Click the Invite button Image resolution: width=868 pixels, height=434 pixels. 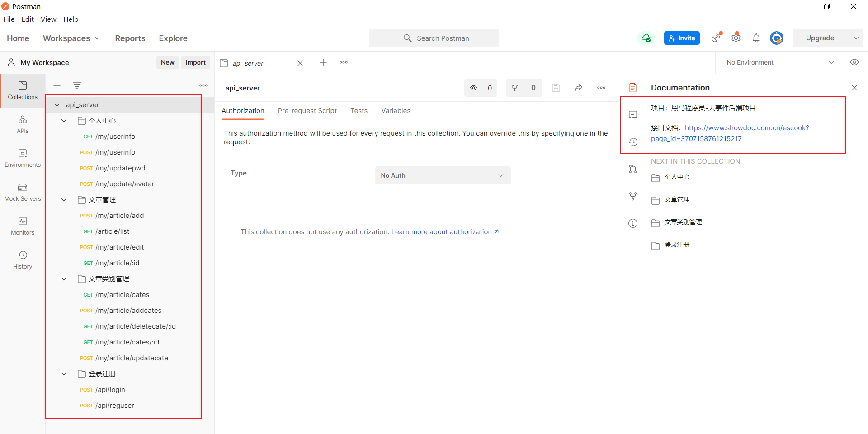pos(682,38)
